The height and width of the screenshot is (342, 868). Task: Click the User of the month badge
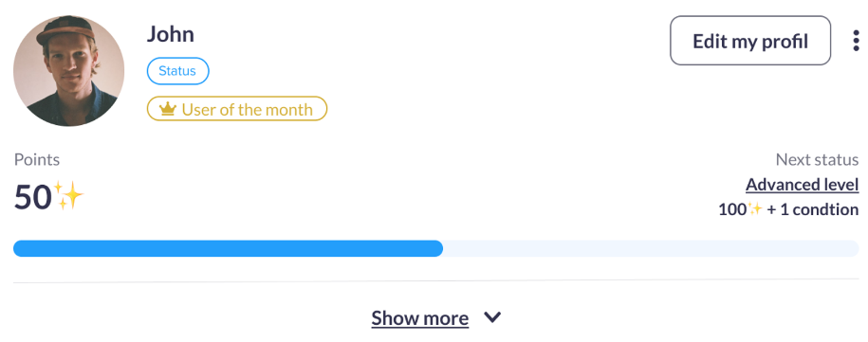(237, 109)
